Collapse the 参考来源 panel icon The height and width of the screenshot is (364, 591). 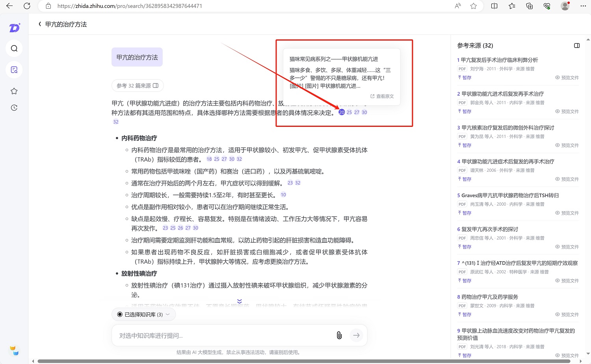click(x=577, y=46)
